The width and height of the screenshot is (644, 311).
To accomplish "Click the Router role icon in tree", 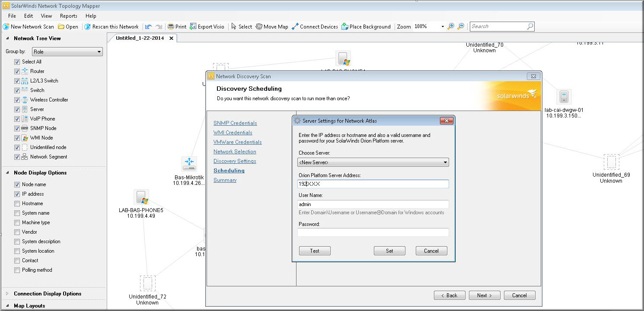I will pyautogui.click(x=25, y=71).
